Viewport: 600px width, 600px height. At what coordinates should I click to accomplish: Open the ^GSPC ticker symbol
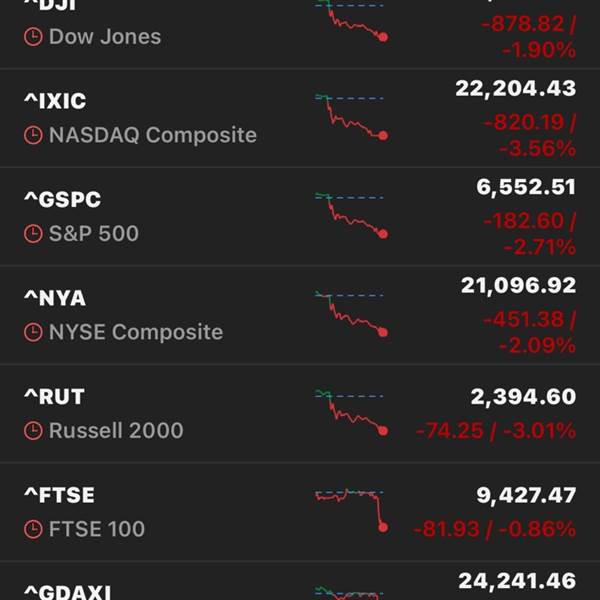[62, 200]
